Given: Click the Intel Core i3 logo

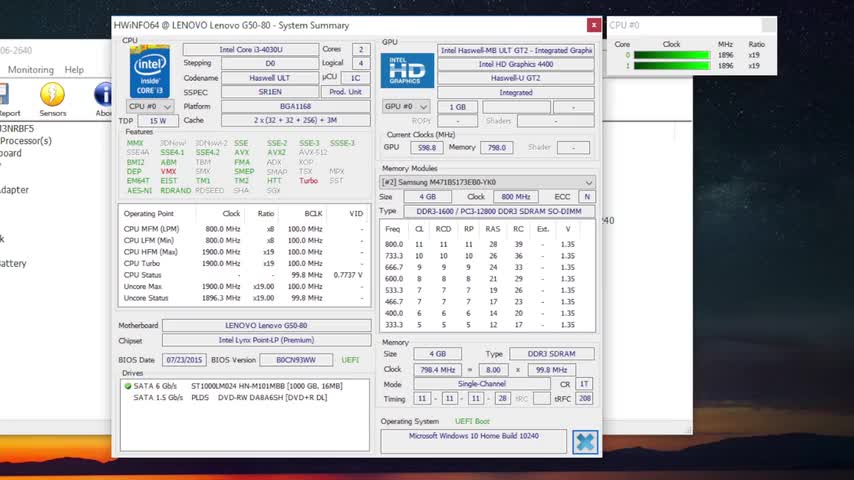Looking at the screenshot, I should pos(150,71).
